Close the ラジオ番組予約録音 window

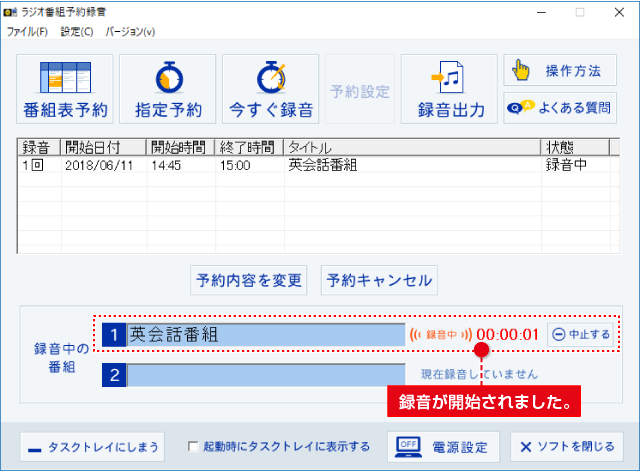(619, 13)
